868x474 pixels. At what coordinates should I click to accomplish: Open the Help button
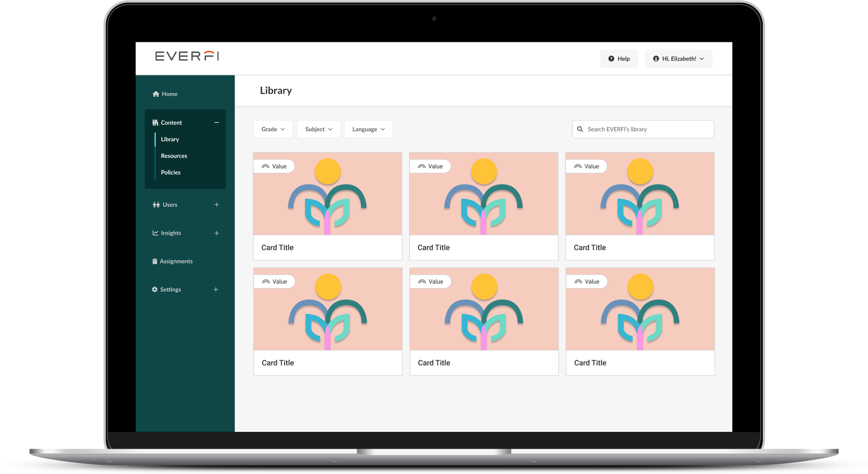pyautogui.click(x=619, y=59)
